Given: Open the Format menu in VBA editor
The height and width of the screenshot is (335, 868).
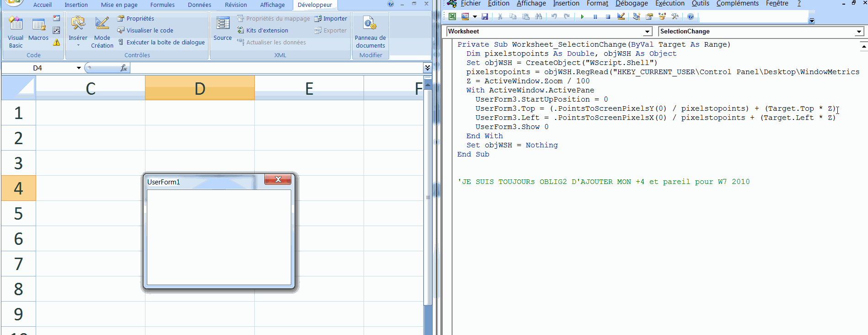Looking at the screenshot, I should pyautogui.click(x=597, y=4).
